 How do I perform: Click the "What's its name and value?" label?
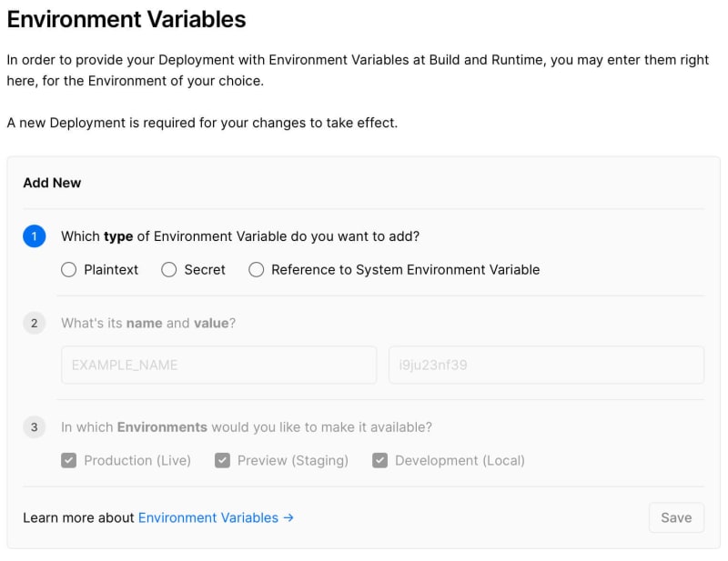(x=148, y=323)
